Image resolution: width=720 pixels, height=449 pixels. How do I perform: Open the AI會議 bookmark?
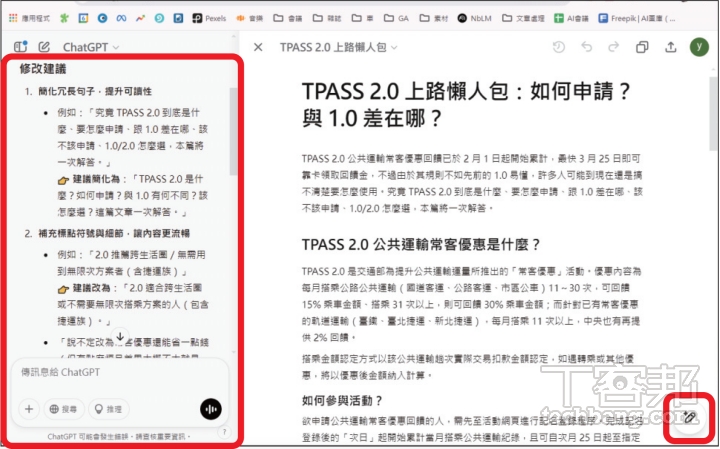[x=571, y=18]
